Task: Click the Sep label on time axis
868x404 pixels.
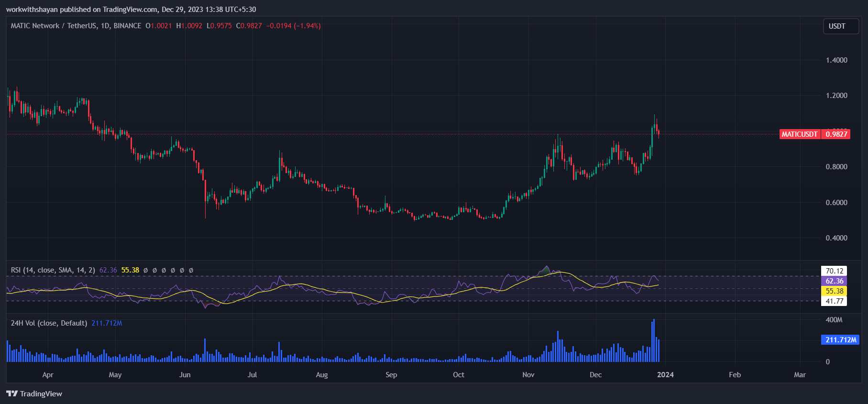Action: [391, 375]
